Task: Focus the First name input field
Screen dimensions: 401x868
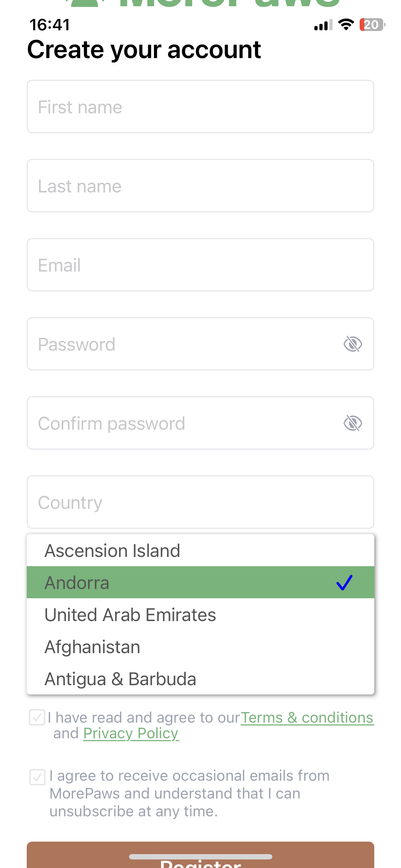Action: point(200,107)
